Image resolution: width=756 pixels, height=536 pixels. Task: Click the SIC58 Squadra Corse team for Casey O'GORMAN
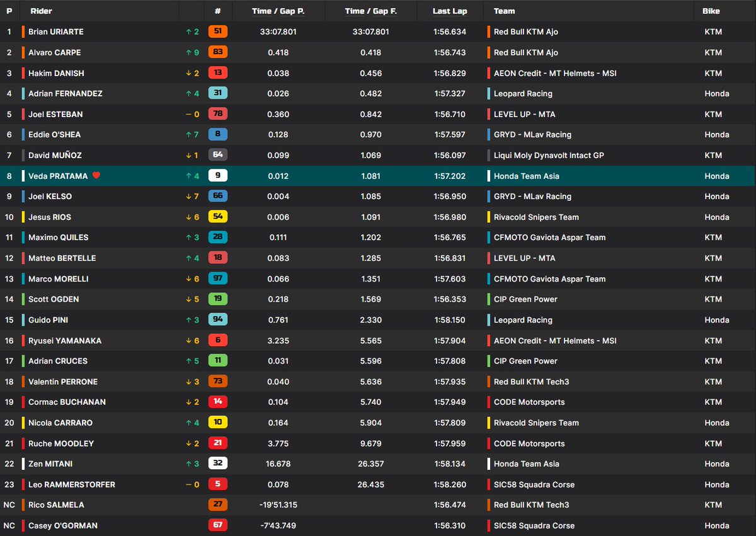click(534, 525)
